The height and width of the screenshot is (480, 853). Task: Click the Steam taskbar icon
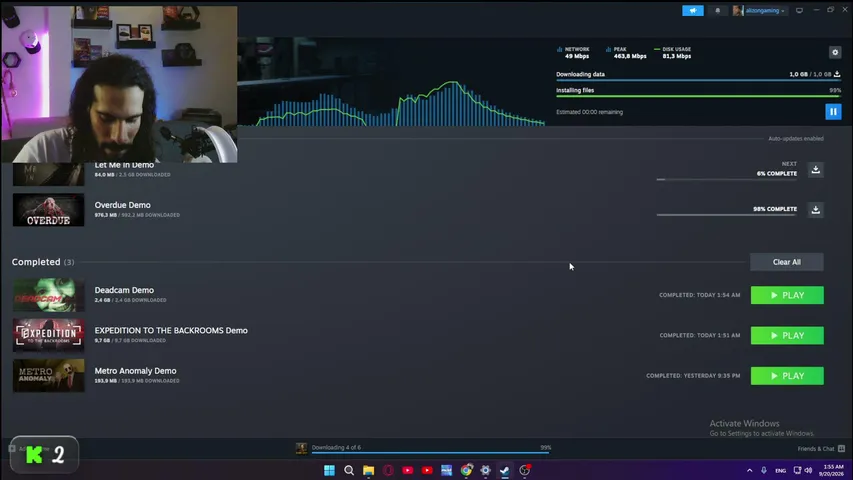505,470
